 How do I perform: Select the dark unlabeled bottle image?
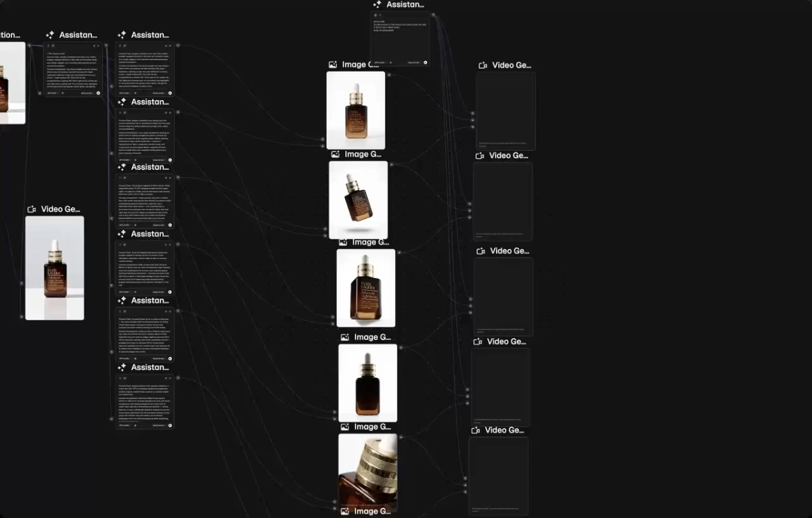pyautogui.click(x=368, y=383)
